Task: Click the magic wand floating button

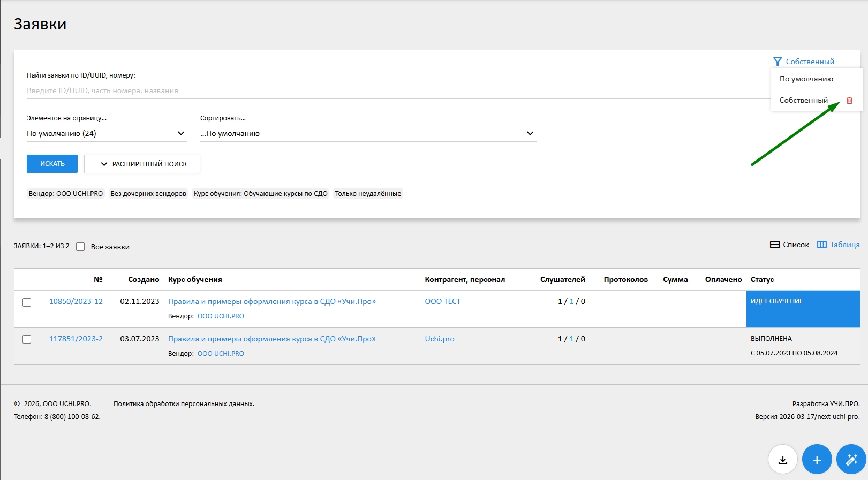Action: pos(851,460)
